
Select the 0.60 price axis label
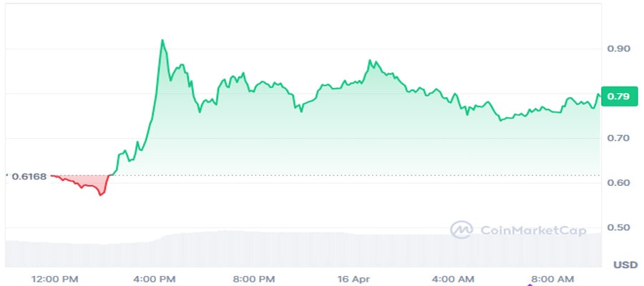pos(619,183)
